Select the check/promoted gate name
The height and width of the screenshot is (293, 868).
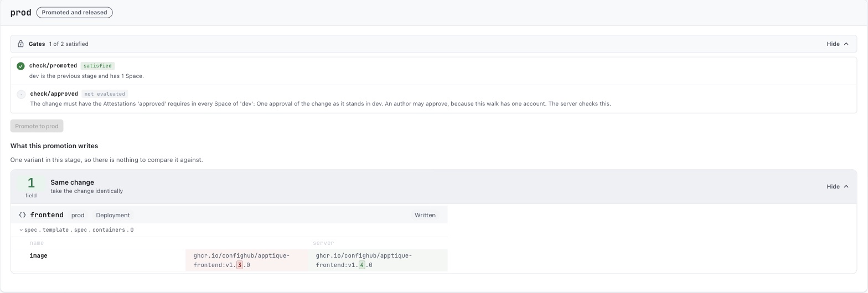point(53,66)
